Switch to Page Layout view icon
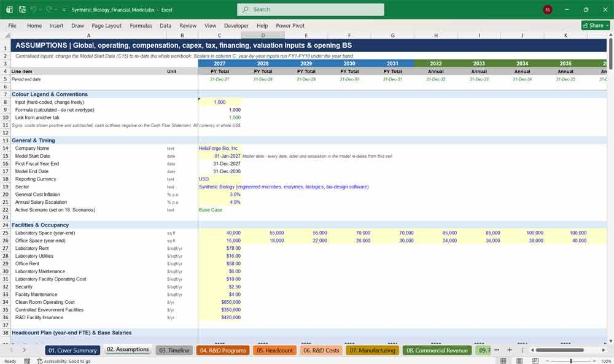This screenshot has height=364, width=614. 519,361
